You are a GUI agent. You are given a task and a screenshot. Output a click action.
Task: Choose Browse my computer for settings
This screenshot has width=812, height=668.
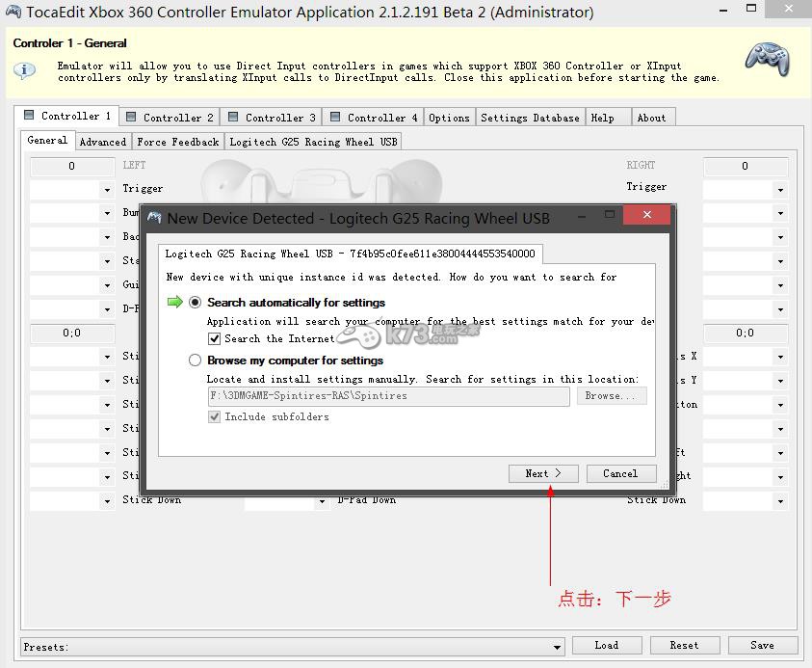click(196, 361)
